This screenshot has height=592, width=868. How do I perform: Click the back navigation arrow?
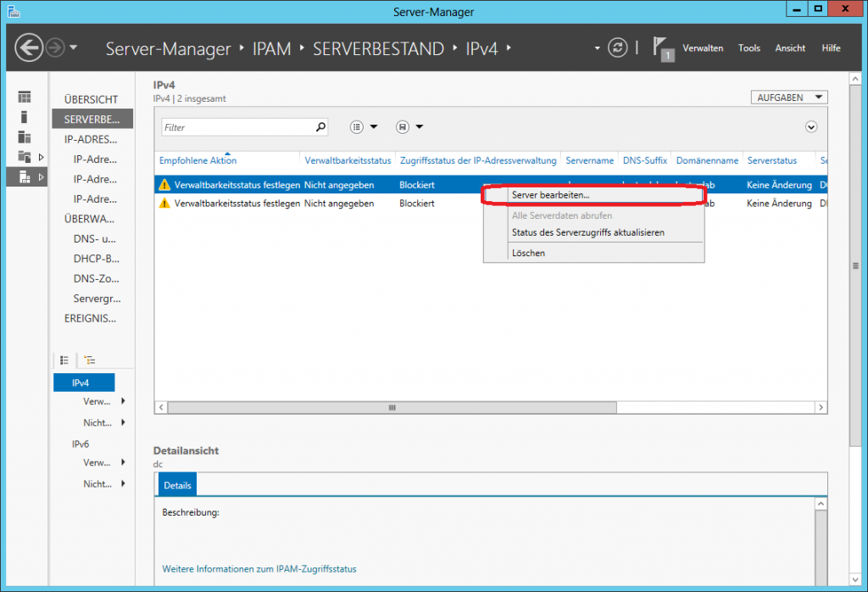[x=29, y=48]
